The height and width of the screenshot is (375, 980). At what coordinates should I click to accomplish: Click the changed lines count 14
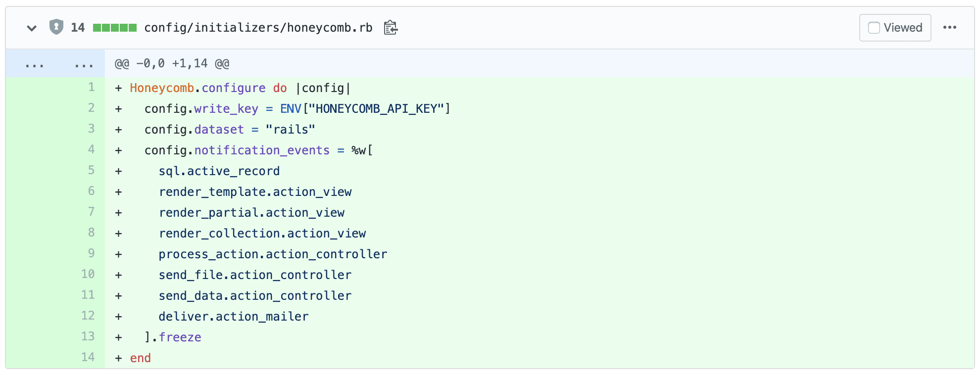coord(78,28)
